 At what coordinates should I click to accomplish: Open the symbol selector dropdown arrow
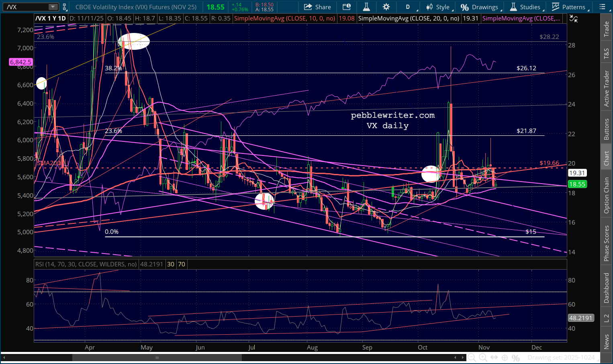click(53, 7)
